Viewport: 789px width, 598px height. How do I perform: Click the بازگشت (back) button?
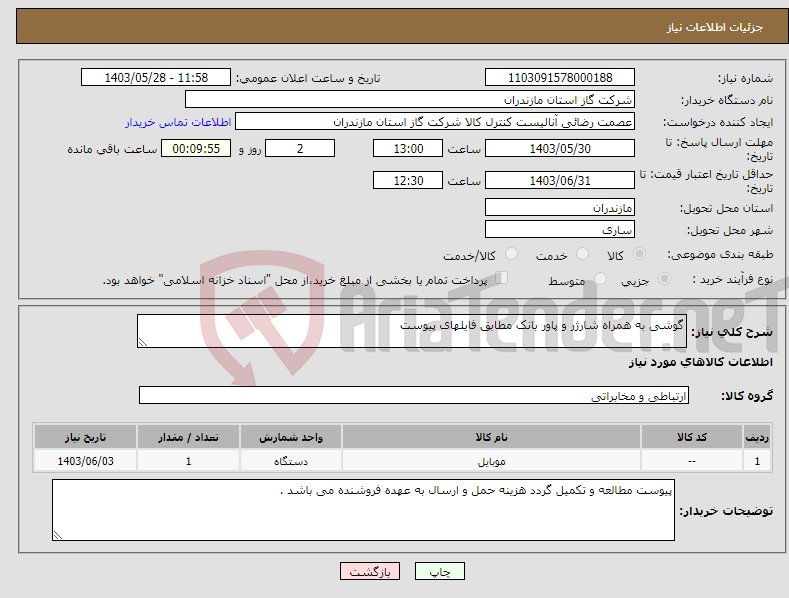pos(370,571)
